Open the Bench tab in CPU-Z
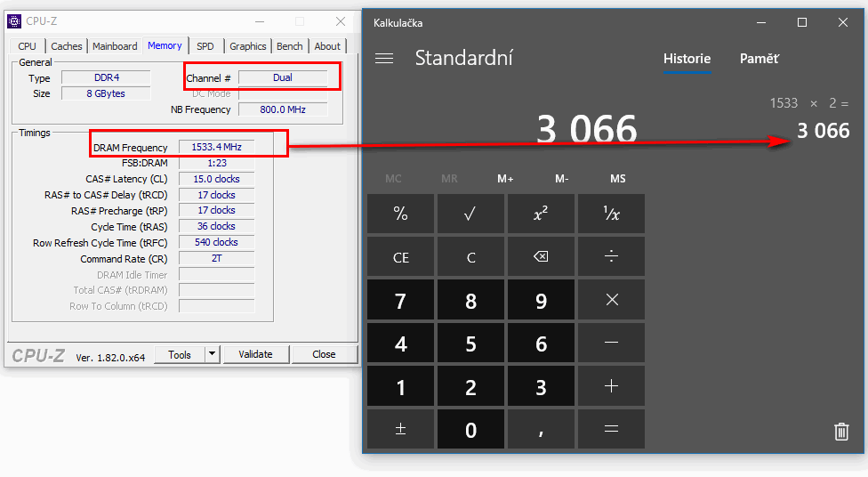Viewport: 868px width, 477px height. coord(290,46)
